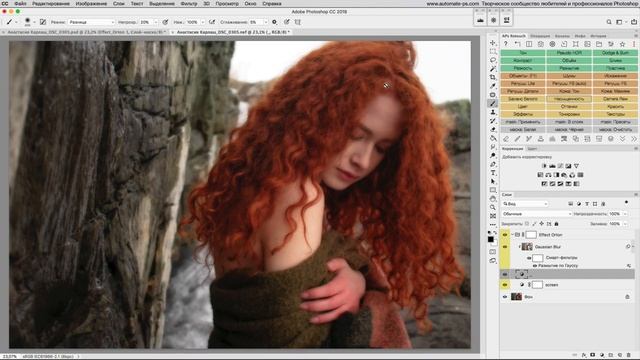Select the Hand tool

point(493,199)
